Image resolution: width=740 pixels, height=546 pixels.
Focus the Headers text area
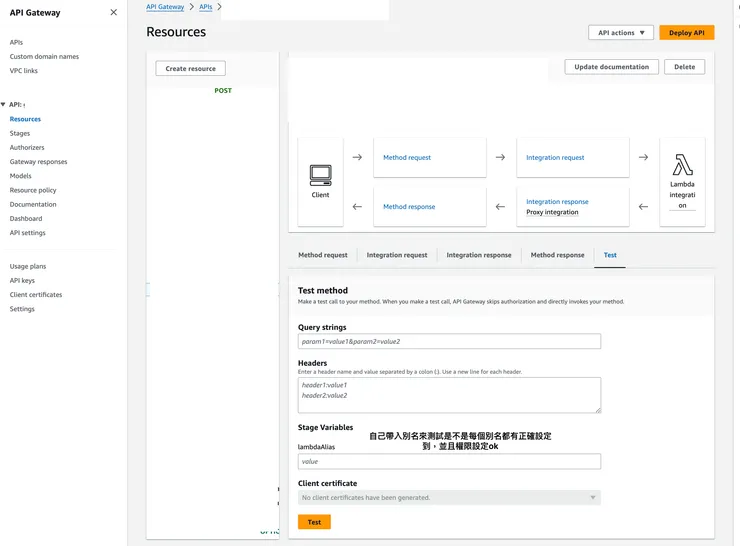coord(449,395)
